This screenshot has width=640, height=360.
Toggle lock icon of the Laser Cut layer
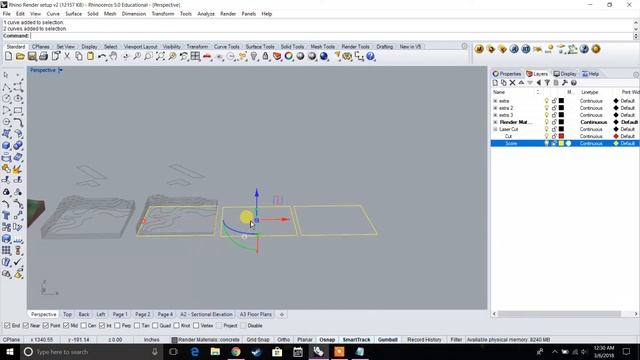554,129
